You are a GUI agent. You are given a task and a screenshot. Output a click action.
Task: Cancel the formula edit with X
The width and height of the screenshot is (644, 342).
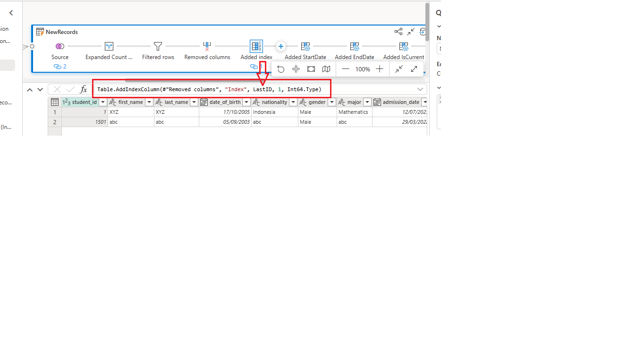coord(57,89)
